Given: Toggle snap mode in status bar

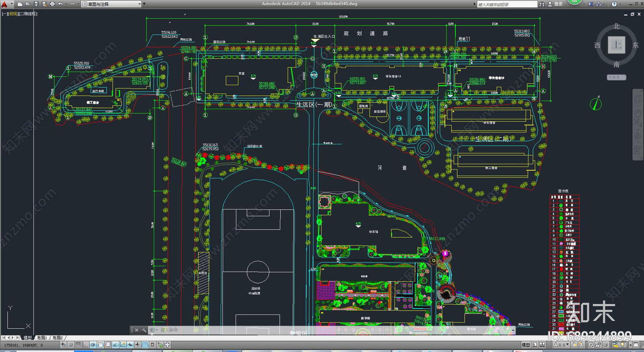Looking at the screenshot, I should 70,345.
